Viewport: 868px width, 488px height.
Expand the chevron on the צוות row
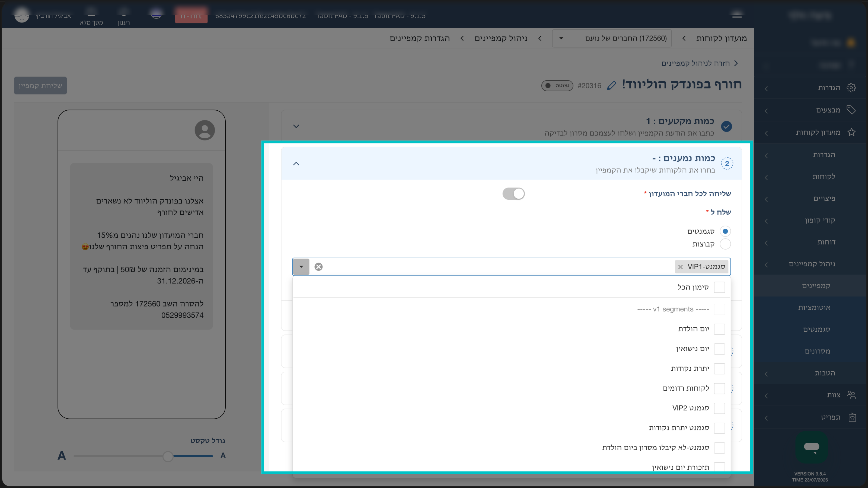click(766, 396)
